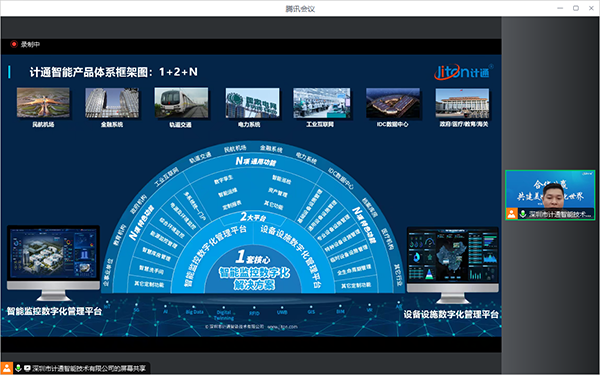600x375 pixels.
Task: Select the participant video tile of 深圳市计通智能技术
Action: [x=550, y=195]
